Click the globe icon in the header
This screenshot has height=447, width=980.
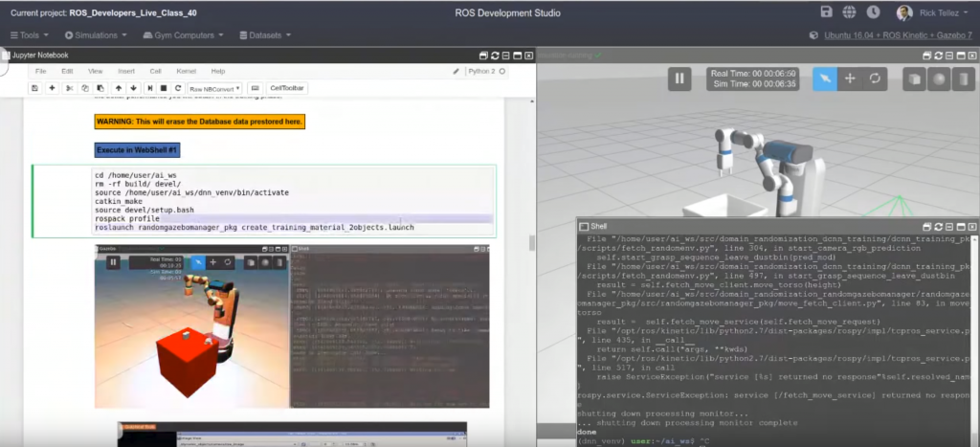(x=849, y=12)
